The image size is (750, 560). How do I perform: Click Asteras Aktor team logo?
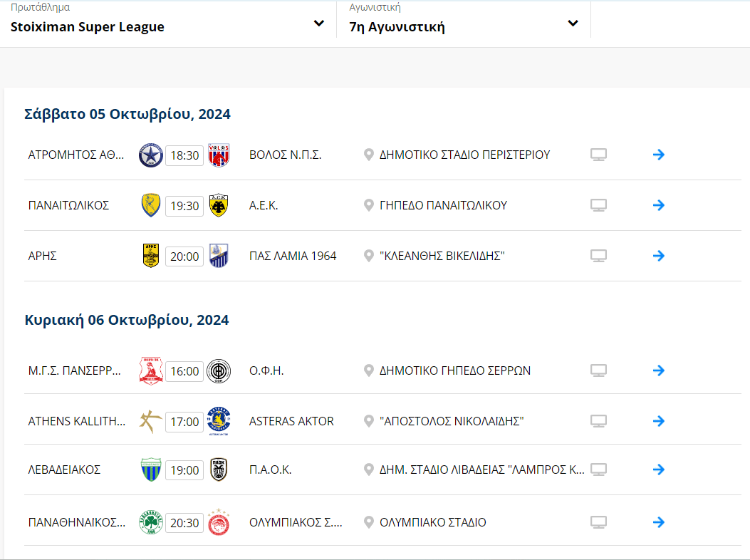point(218,421)
